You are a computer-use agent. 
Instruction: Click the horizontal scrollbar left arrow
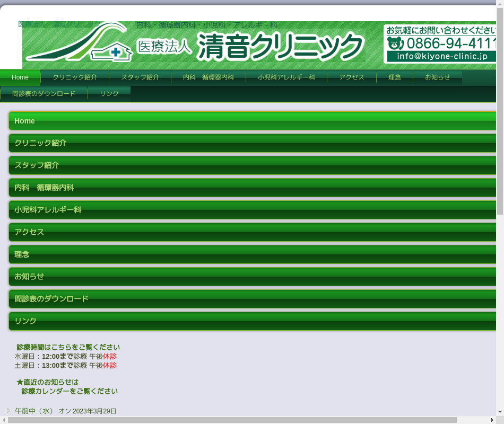[x=4, y=420]
